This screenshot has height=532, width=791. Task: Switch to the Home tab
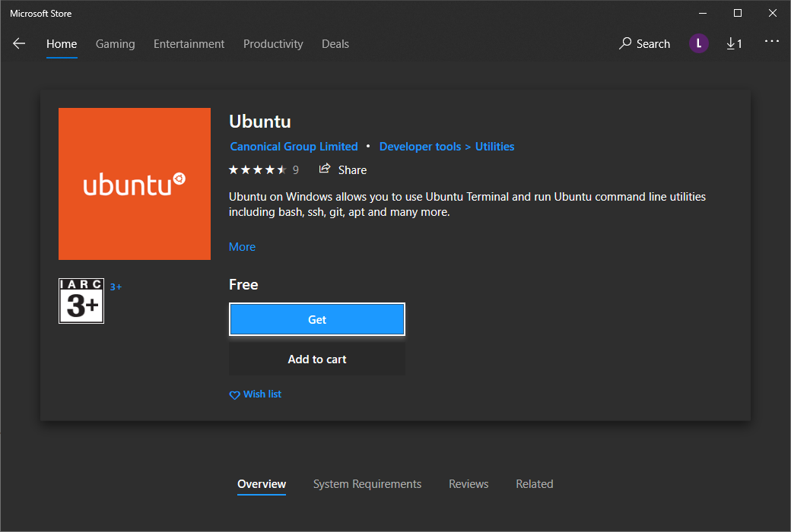[62, 44]
